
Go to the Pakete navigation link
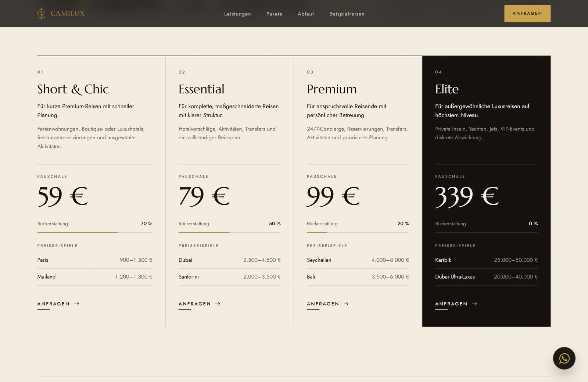click(x=274, y=14)
